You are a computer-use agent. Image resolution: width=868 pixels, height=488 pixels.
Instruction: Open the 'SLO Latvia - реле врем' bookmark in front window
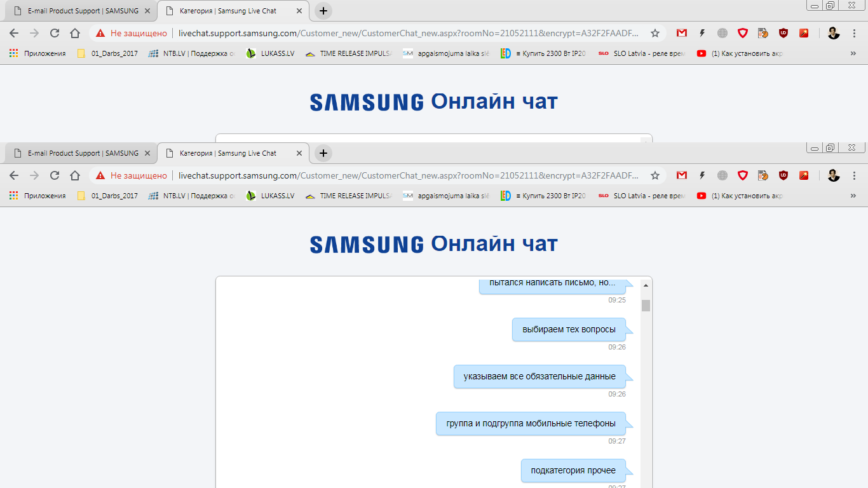642,196
